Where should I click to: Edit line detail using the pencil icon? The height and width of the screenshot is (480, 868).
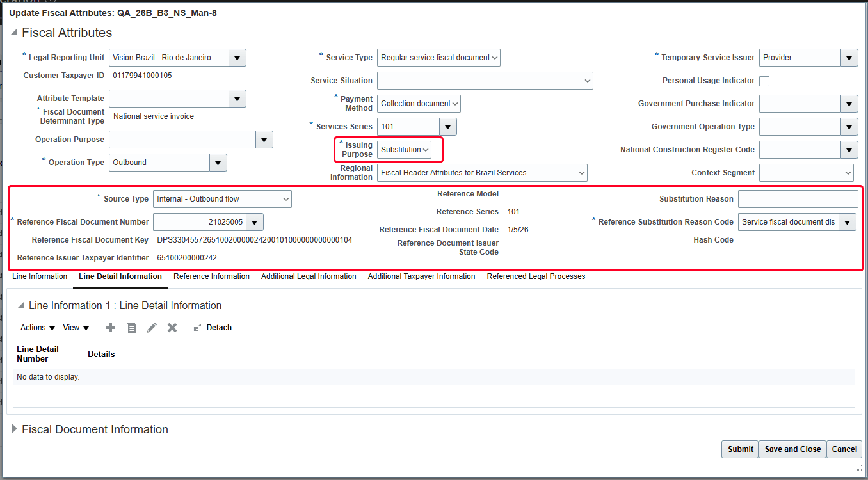pos(151,327)
